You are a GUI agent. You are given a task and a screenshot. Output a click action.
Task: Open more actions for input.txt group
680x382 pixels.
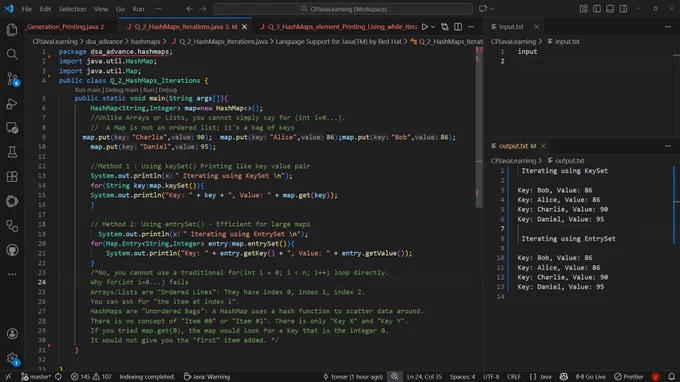tap(668, 27)
